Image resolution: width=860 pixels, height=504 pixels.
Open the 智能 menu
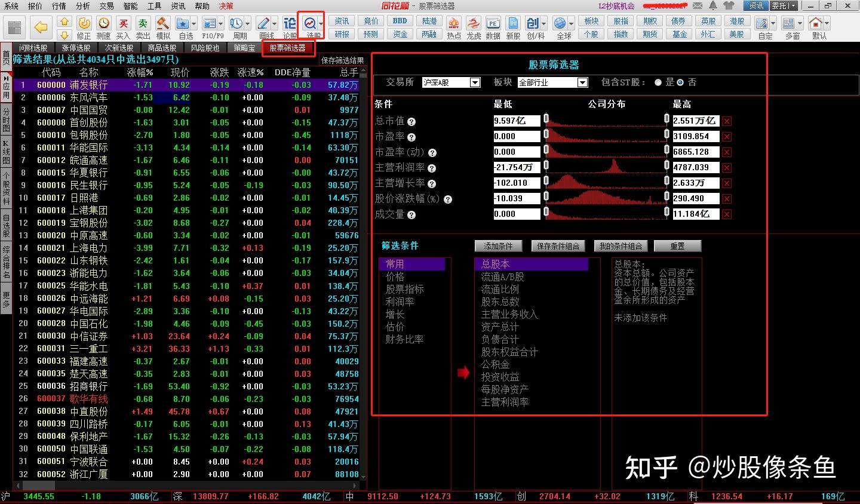(x=130, y=6)
